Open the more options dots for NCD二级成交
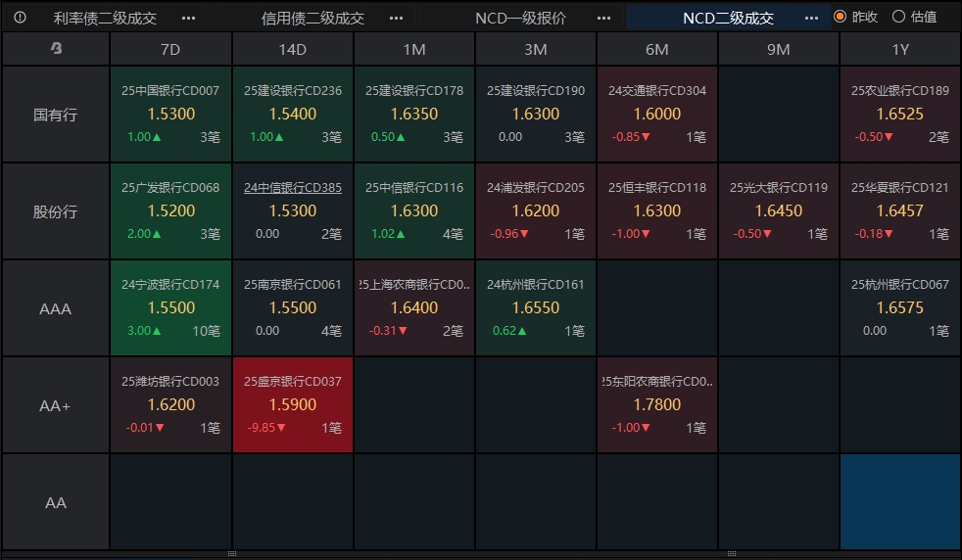This screenshot has width=962, height=560. (811, 18)
